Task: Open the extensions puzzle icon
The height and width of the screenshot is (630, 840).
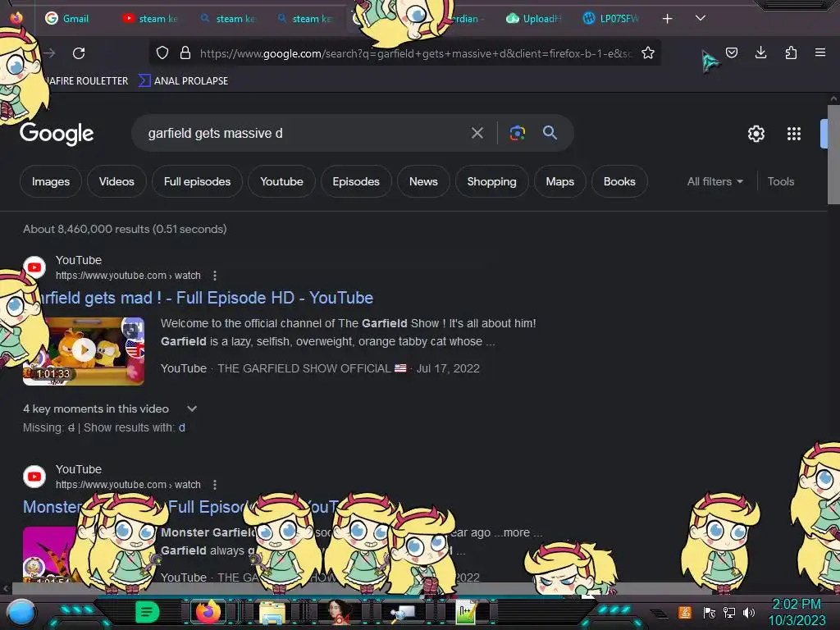Action: click(791, 52)
